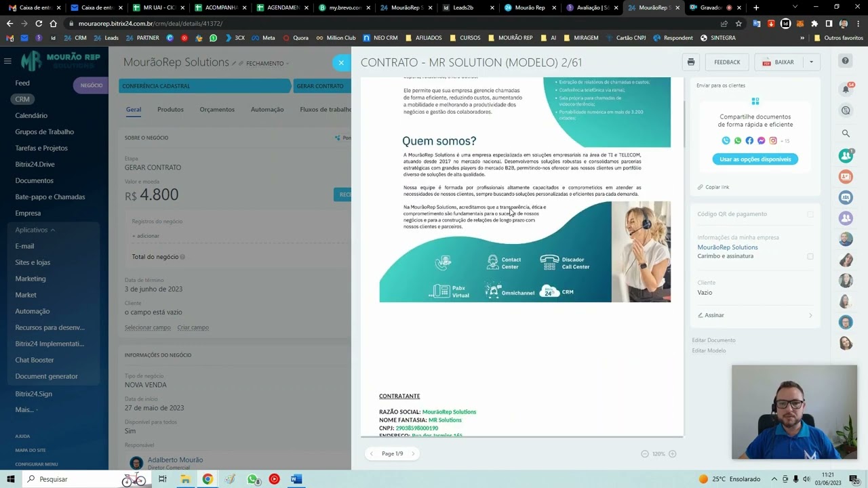Click Selecionar campo link
Image resolution: width=868 pixels, height=488 pixels.
pyautogui.click(x=148, y=327)
